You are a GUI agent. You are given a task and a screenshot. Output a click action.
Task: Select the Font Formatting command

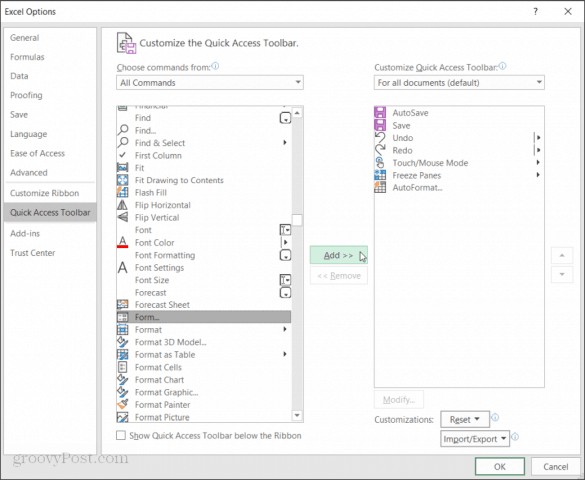coord(204,255)
